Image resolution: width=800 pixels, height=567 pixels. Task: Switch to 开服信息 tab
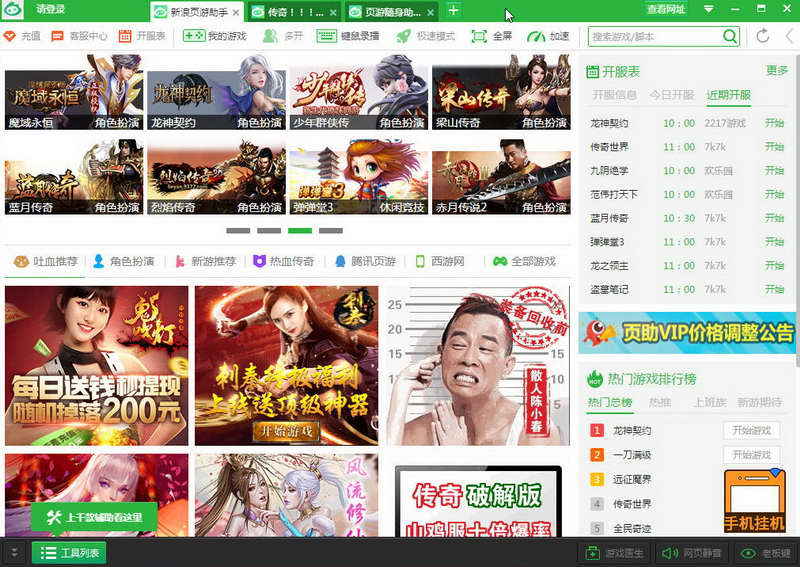[614, 95]
